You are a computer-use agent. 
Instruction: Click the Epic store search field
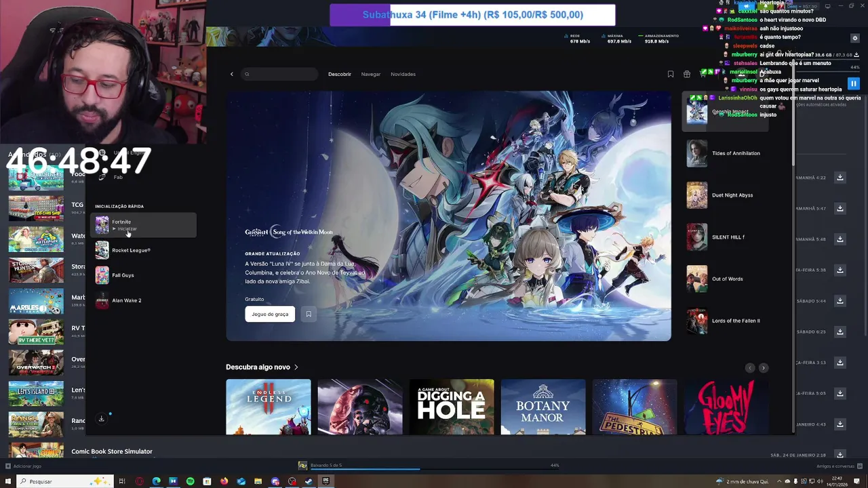click(x=280, y=74)
